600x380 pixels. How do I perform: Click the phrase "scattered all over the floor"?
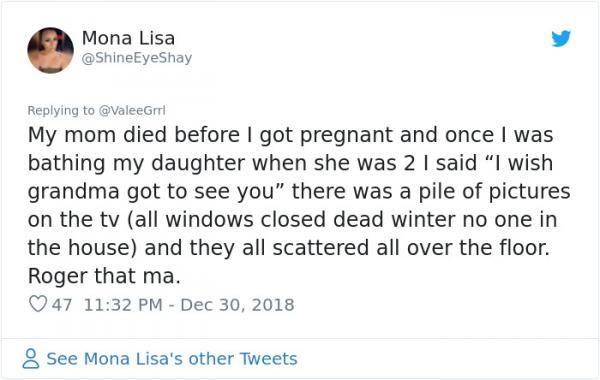click(x=411, y=248)
